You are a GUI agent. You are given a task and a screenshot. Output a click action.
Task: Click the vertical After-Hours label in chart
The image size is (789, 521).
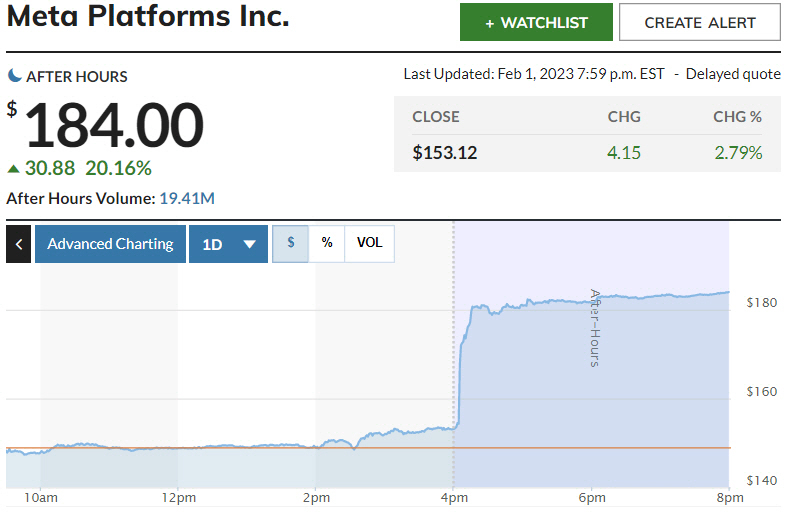click(x=594, y=328)
